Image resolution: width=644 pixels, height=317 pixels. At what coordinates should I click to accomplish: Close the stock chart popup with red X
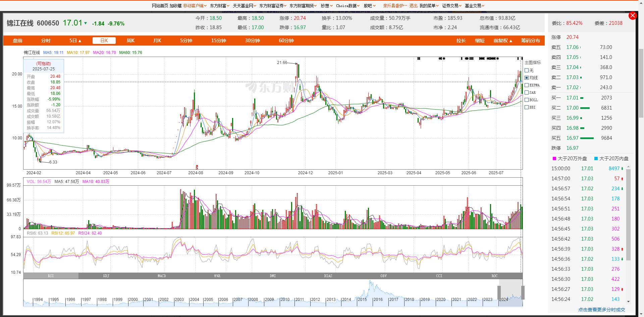[x=632, y=15]
